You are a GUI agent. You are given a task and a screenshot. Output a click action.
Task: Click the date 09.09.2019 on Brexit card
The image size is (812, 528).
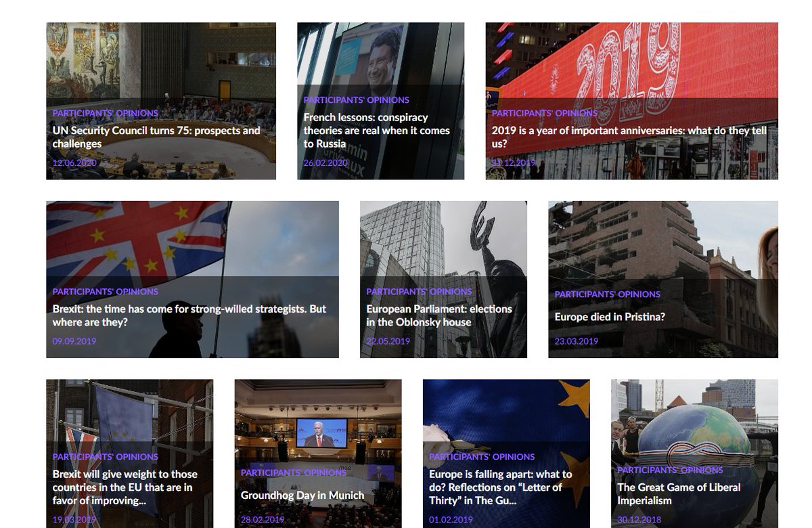pos(74,341)
